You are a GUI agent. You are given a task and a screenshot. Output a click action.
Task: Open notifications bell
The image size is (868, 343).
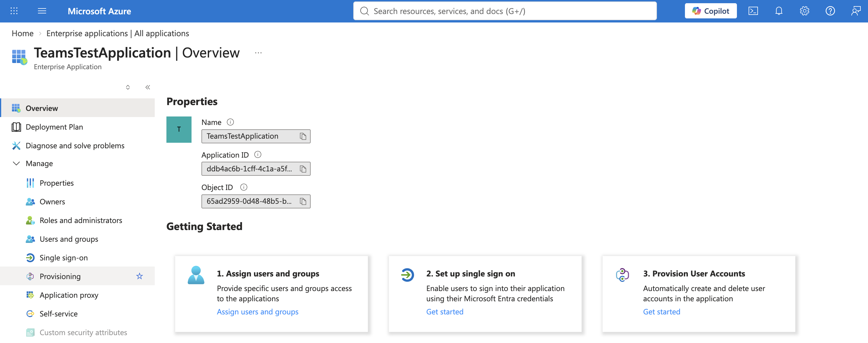click(x=778, y=11)
